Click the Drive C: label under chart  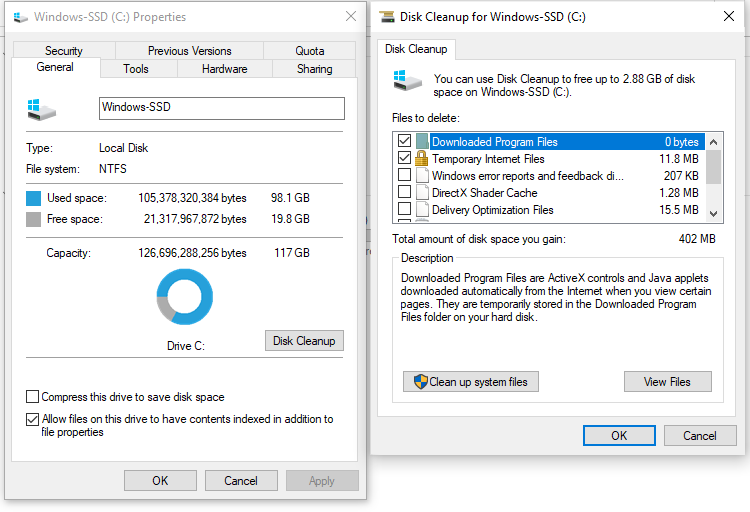186,345
